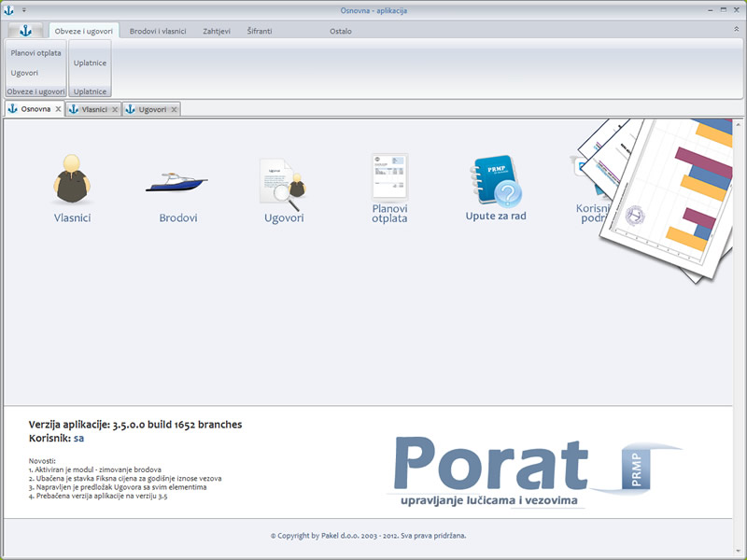Switch to the Brodovi i vlasnici ribbon tab
This screenshot has width=747, height=560.
158,31
